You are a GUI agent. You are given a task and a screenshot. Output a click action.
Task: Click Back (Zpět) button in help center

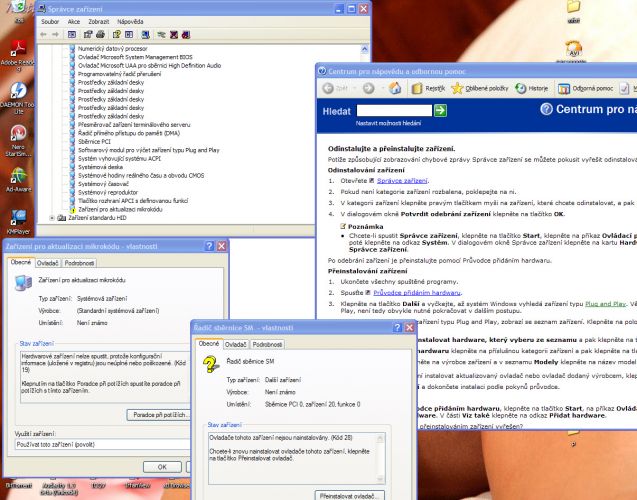[x=336, y=88]
